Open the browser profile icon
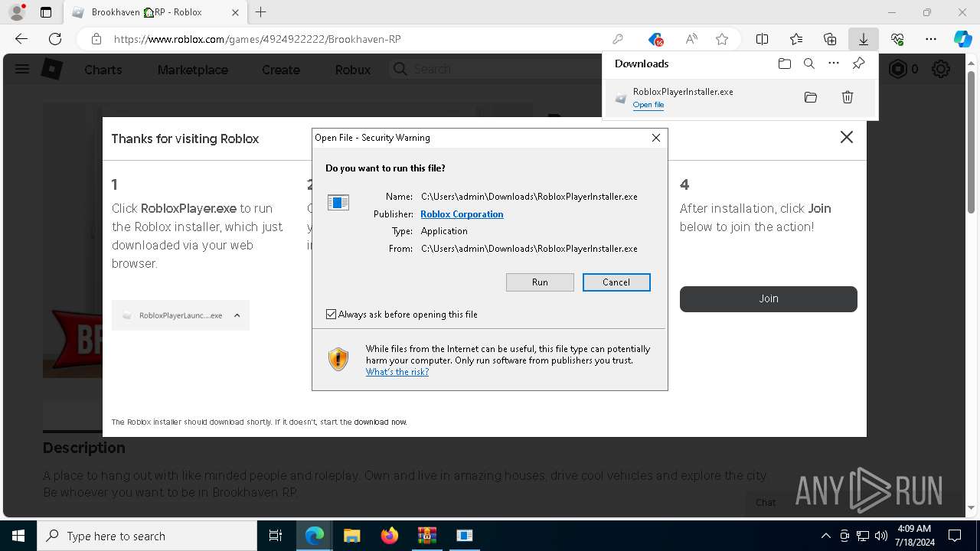980x551 pixels. point(17,12)
